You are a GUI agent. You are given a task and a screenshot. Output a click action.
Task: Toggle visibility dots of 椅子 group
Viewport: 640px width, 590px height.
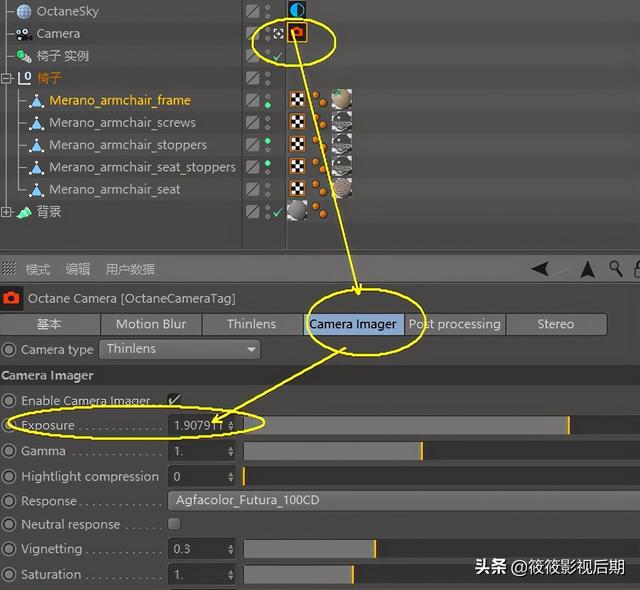[x=267, y=78]
